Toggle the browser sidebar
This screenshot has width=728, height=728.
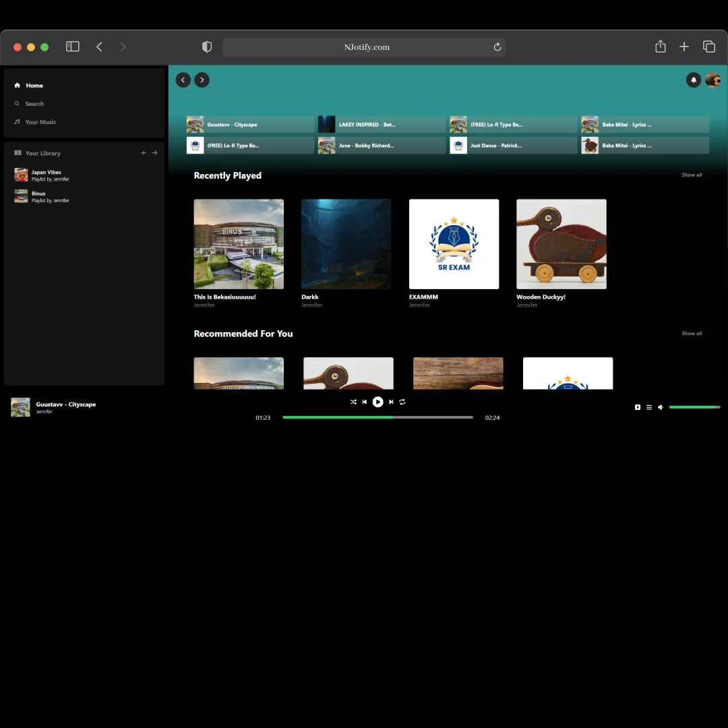[x=72, y=47]
